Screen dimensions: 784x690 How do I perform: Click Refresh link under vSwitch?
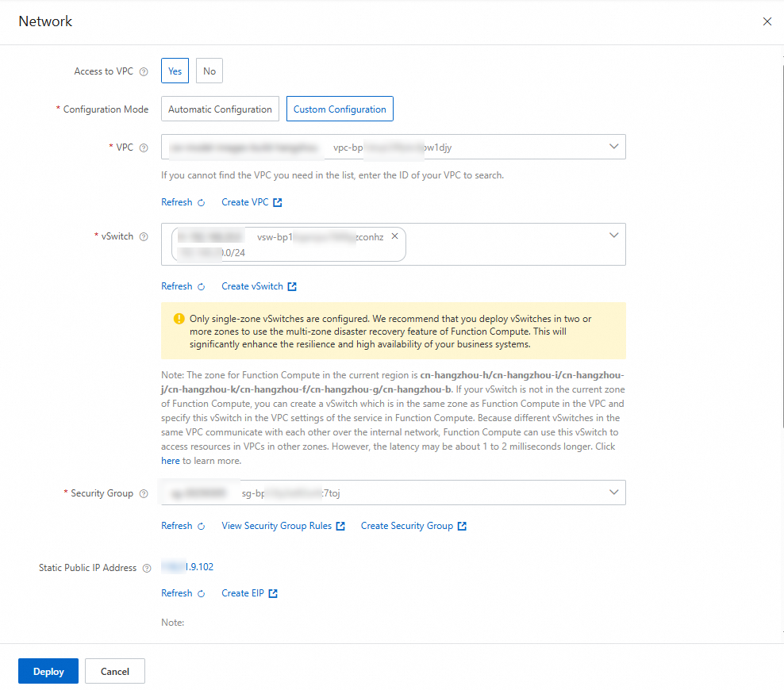[x=176, y=286]
